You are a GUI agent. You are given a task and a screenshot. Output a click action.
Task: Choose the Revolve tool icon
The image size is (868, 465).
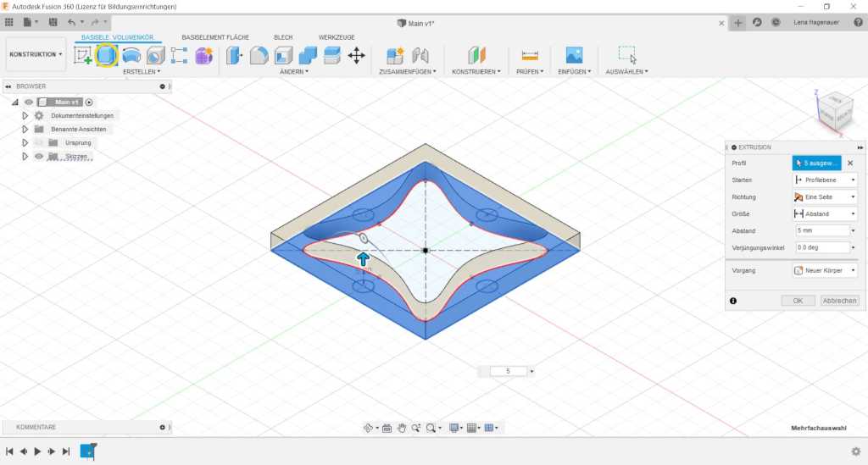pyautogui.click(x=131, y=55)
